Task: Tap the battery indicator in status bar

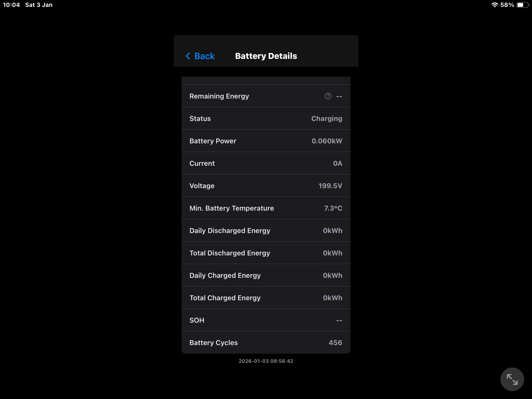Action: point(522,5)
